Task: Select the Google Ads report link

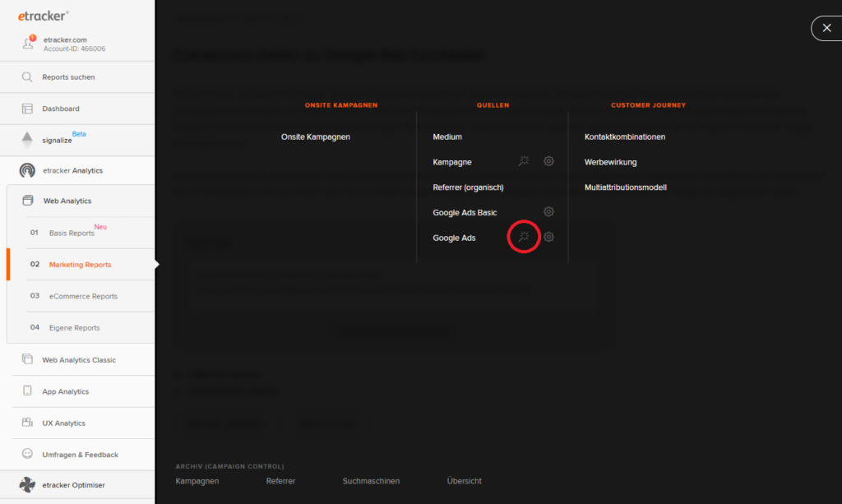Action: click(454, 238)
